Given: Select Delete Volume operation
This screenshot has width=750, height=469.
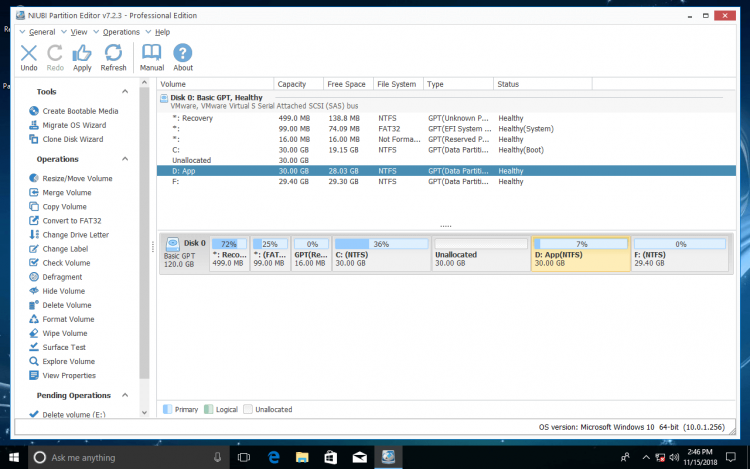Looking at the screenshot, I should click(60, 305).
